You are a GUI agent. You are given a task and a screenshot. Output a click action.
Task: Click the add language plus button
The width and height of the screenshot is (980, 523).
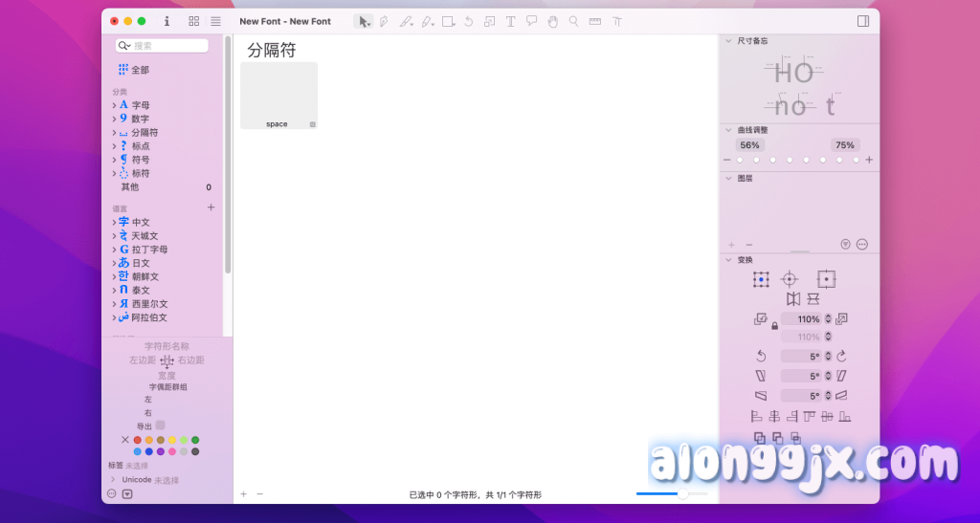click(x=212, y=207)
